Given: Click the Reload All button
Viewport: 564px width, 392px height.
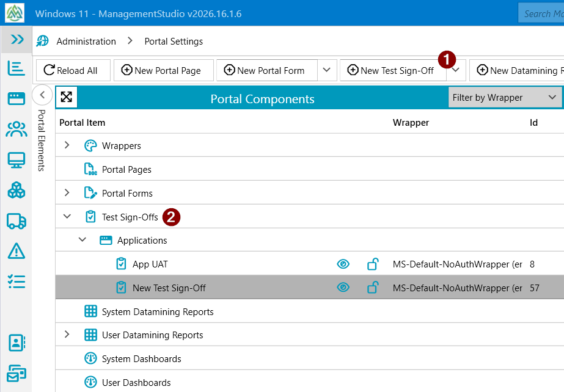Looking at the screenshot, I should pyautogui.click(x=73, y=70).
